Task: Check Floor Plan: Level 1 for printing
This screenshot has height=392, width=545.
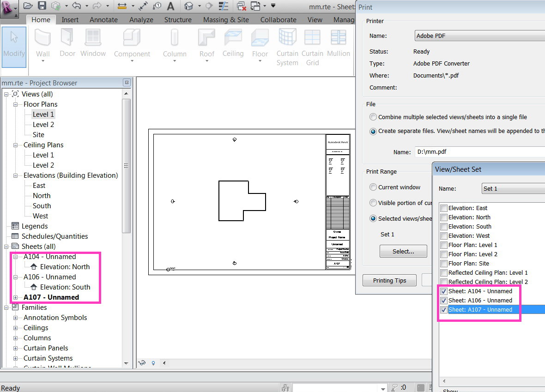Action: [x=444, y=245]
